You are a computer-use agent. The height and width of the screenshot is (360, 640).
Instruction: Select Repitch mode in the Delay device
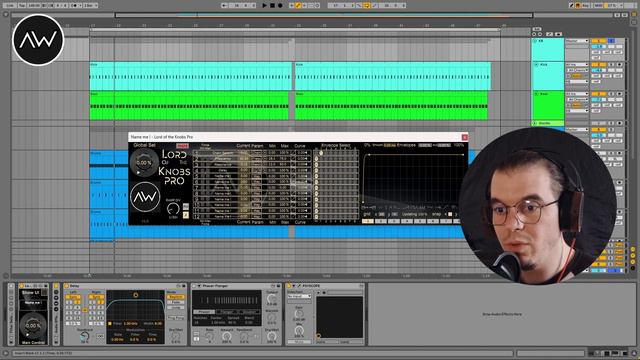pyautogui.click(x=176, y=297)
